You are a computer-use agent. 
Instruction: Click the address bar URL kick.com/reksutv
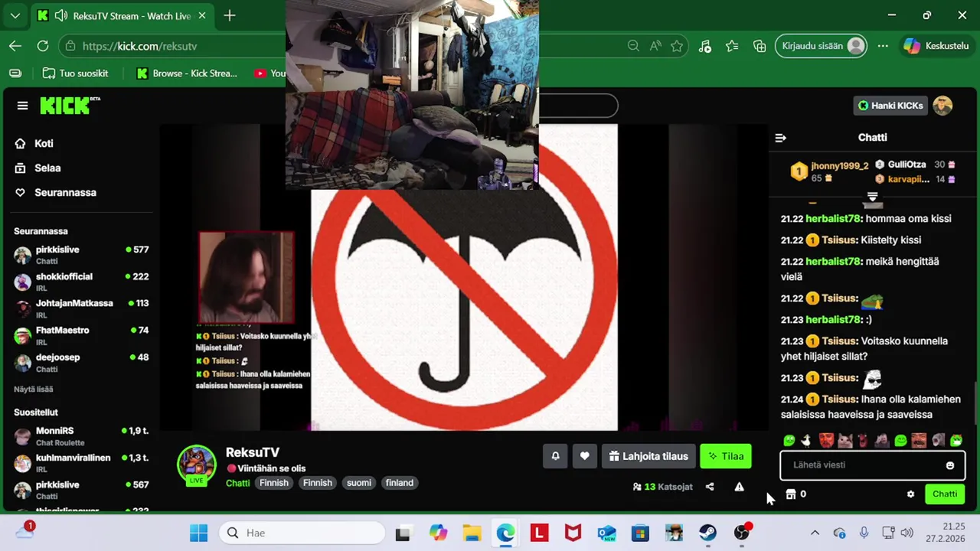[139, 46]
